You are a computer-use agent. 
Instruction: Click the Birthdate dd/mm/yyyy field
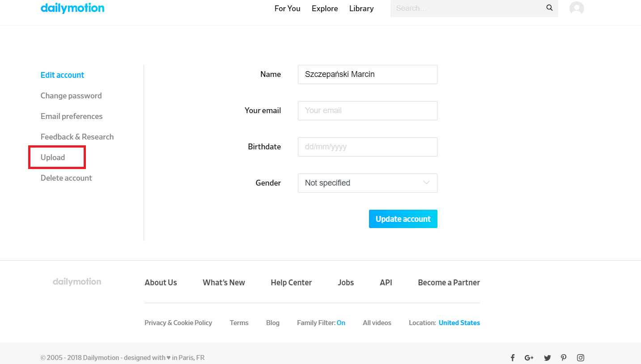pos(368,147)
